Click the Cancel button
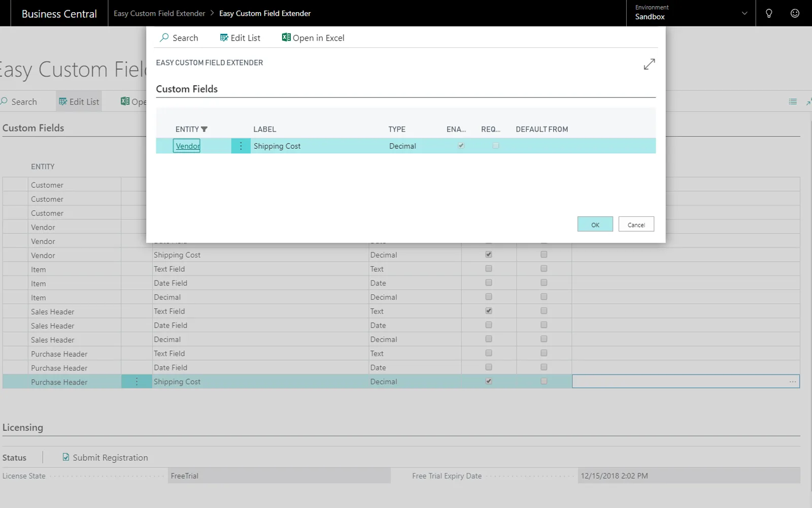Screen dimensions: 812x508 [x=636, y=224]
